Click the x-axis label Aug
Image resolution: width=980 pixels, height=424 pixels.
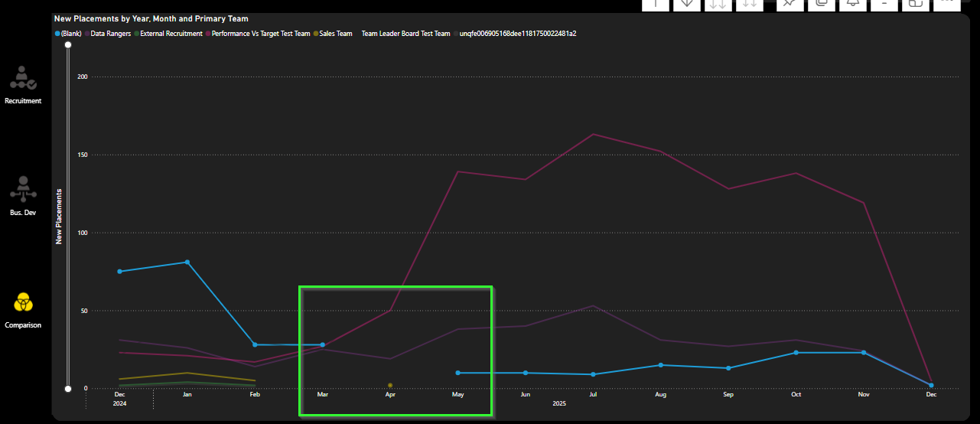click(x=661, y=395)
